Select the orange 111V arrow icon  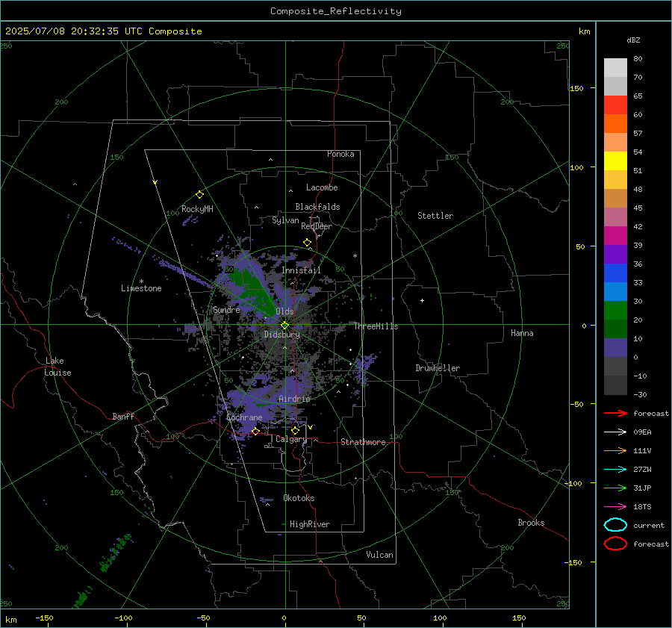click(615, 450)
